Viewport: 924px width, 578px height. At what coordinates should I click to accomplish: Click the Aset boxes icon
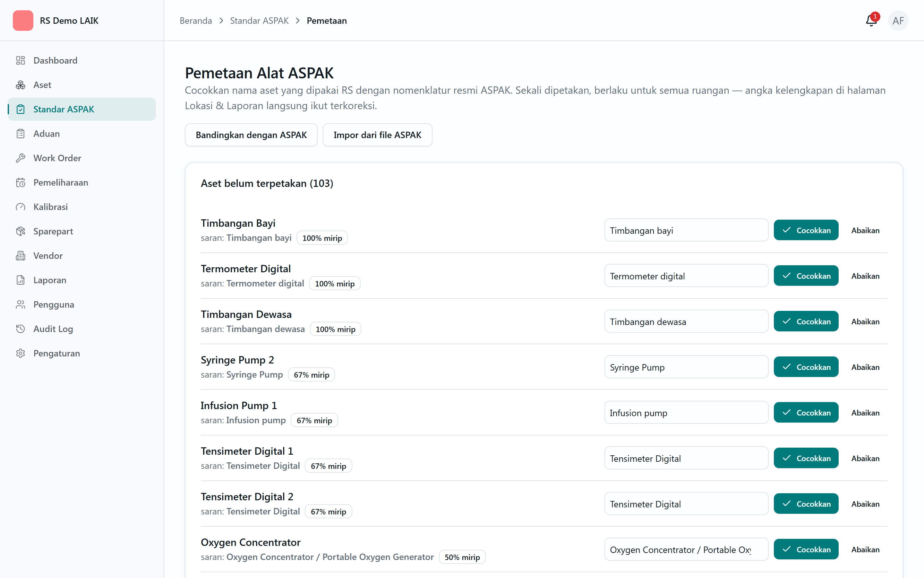pyautogui.click(x=21, y=85)
